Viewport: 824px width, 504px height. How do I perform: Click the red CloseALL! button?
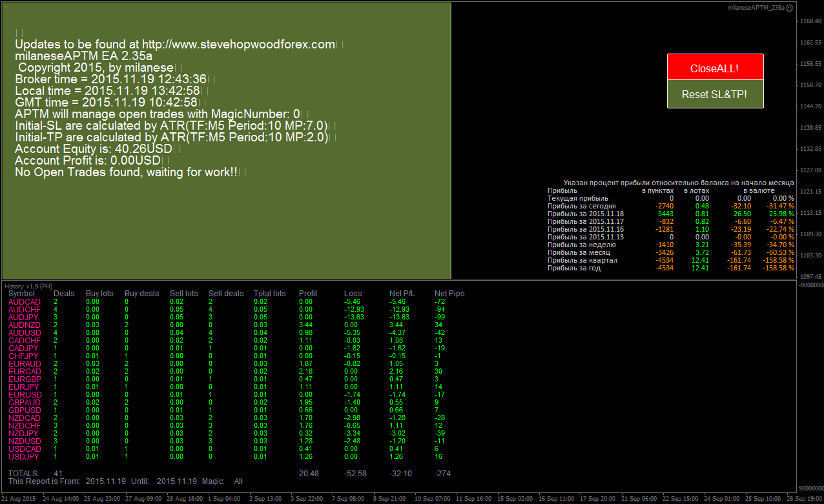(x=715, y=67)
